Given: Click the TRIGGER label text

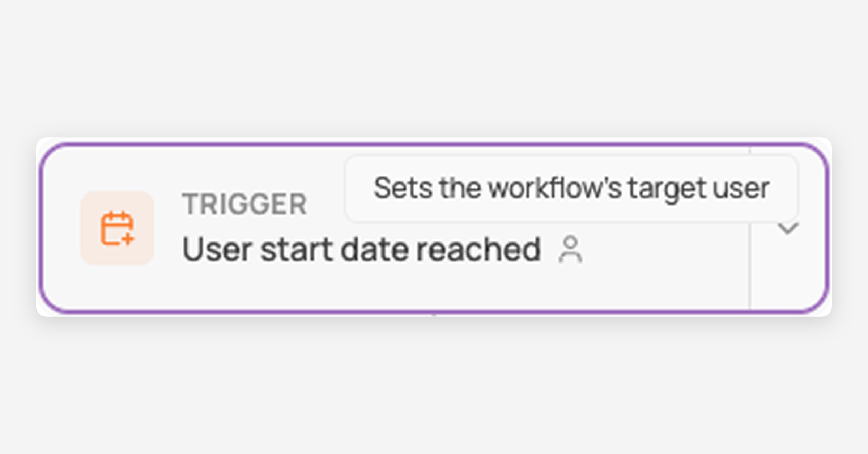Looking at the screenshot, I should coord(244,204).
